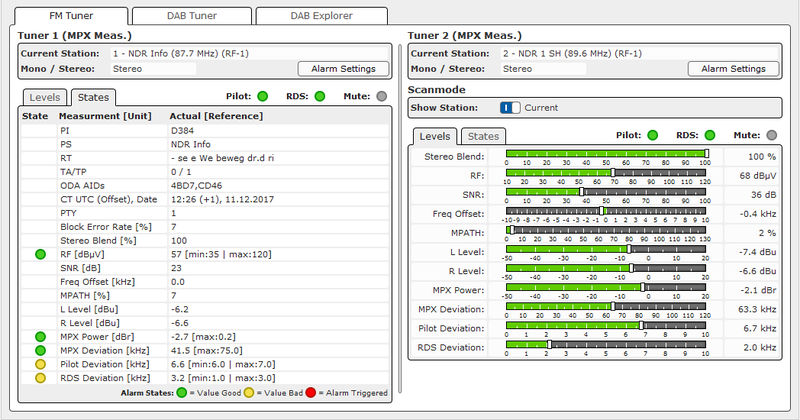This screenshot has height=420, width=800.
Task: Click the yellow Value Bad legend icon
Action: click(x=248, y=393)
